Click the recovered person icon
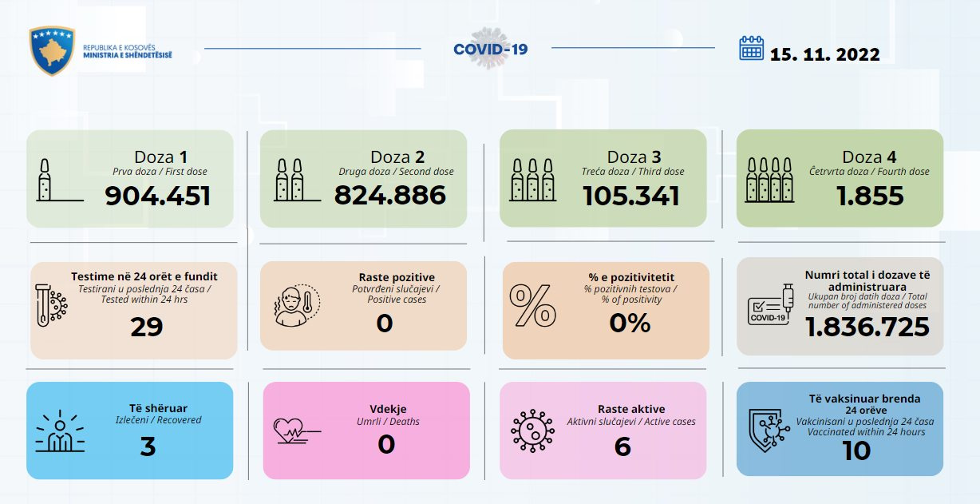980x504 pixels. (x=59, y=432)
